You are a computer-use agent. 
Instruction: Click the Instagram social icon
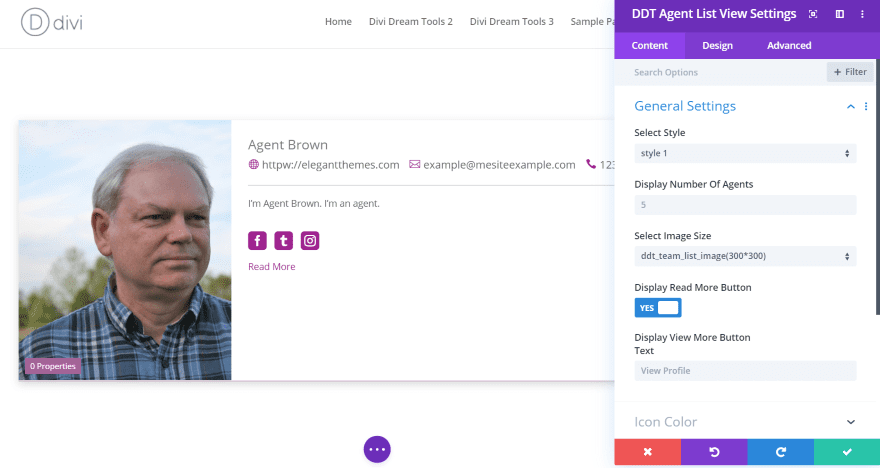[310, 241]
